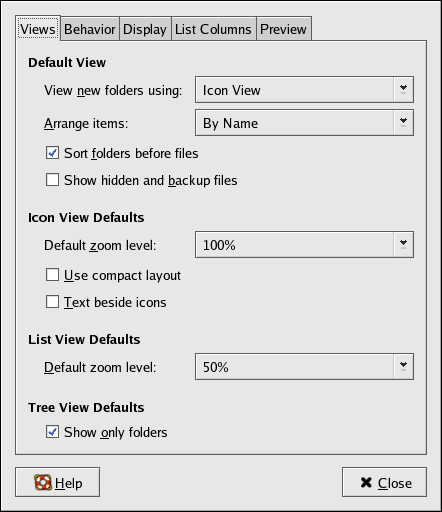Enable Text beside icons option

[52, 302]
